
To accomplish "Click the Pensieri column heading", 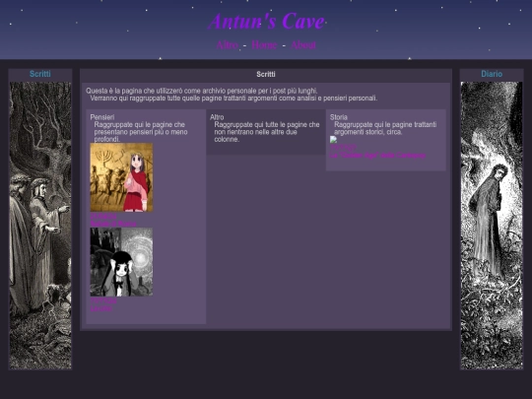I will [x=102, y=117].
